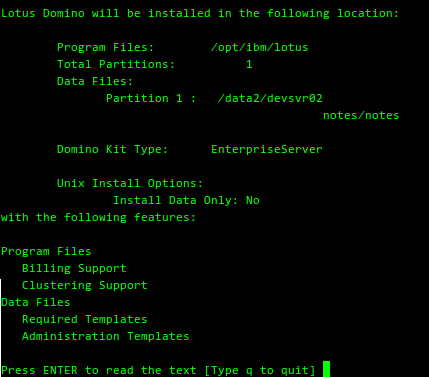Click the green terminal cursor block

click(327, 369)
